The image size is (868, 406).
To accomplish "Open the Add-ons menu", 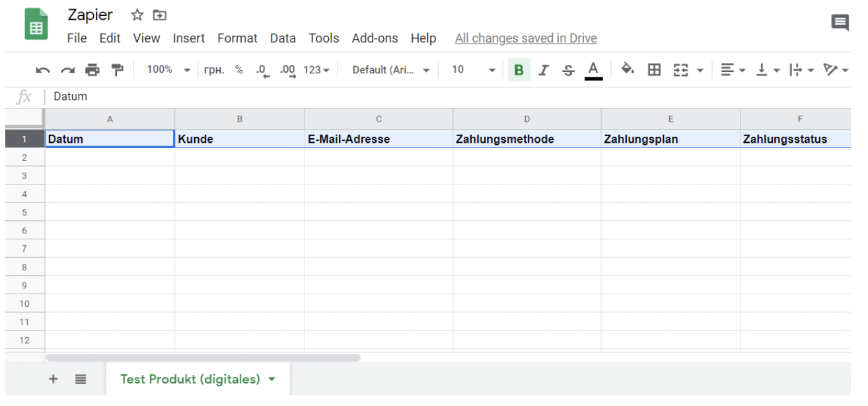I will tap(375, 38).
